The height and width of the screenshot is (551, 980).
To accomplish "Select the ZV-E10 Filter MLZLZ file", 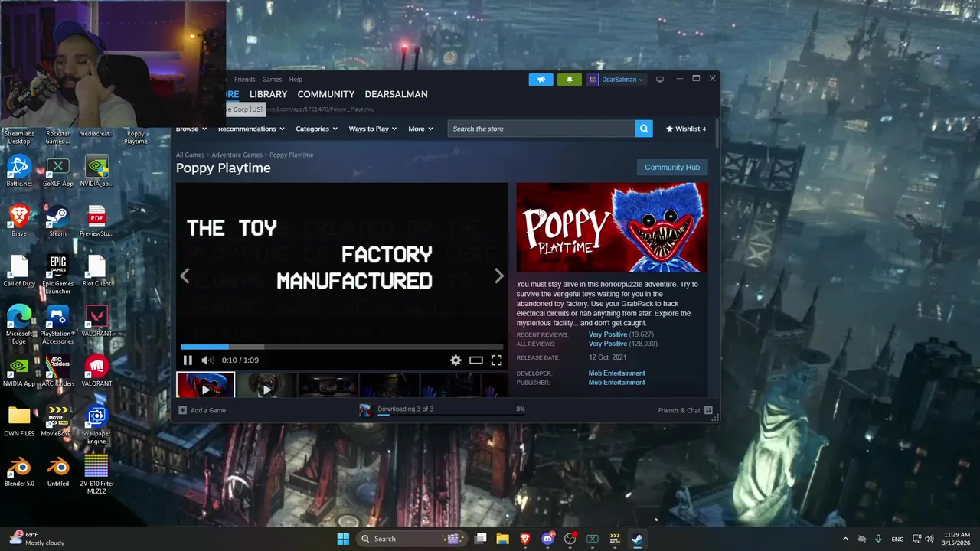I will point(96,474).
